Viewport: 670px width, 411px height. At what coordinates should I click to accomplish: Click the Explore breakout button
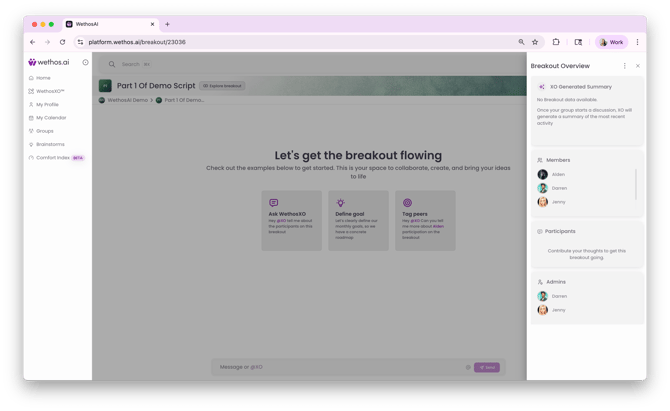pos(221,86)
